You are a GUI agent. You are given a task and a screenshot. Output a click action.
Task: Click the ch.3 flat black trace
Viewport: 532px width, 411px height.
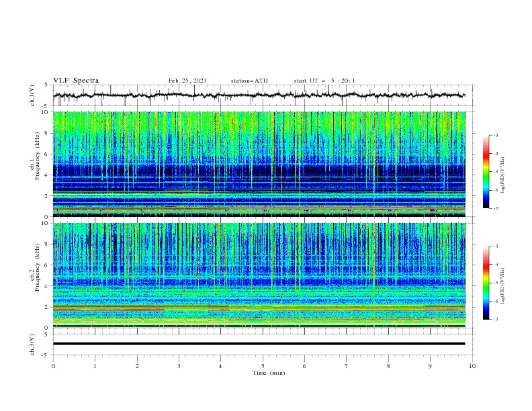[259, 344]
